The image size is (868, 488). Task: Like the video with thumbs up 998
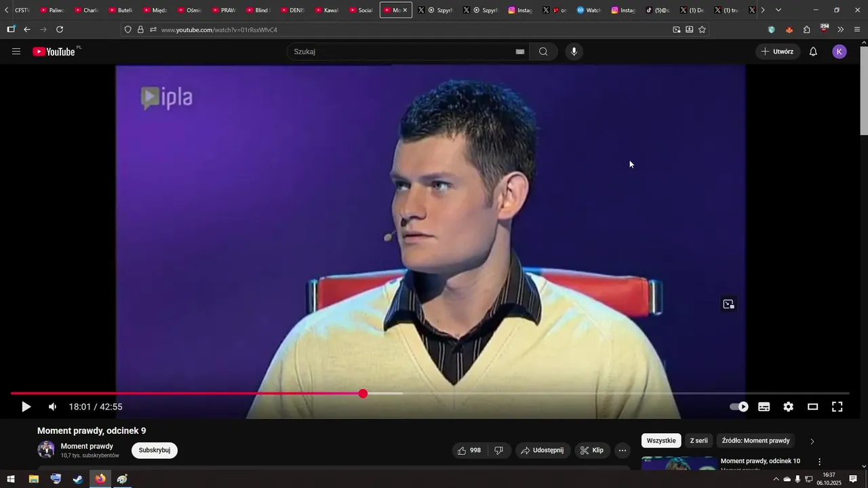469,450
